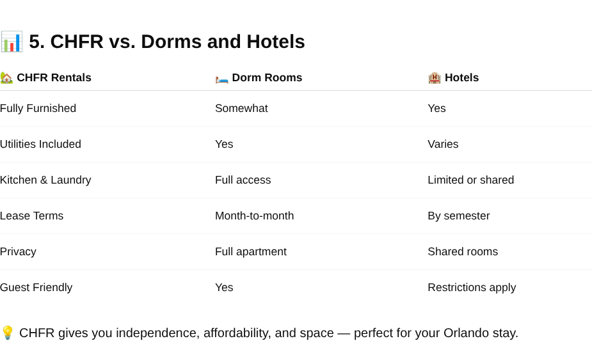Viewport: 592px width, 364px height.
Task: Click the Restrictions apply cell
Action: [x=472, y=287]
